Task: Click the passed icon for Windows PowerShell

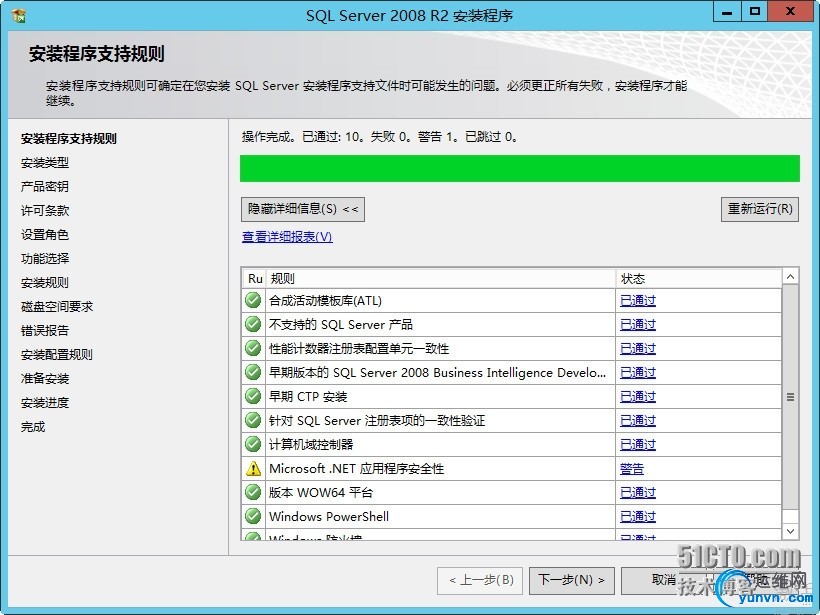Action: click(x=253, y=517)
